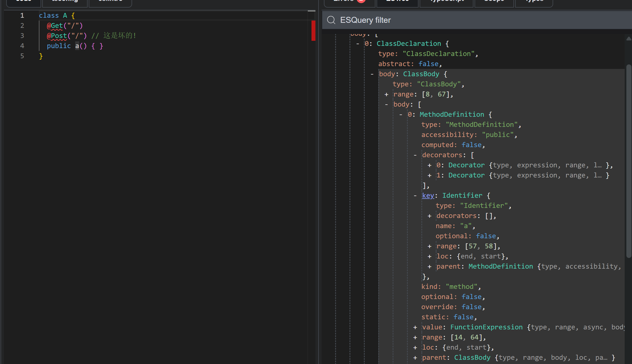Viewport: 632px width, 364px height.
Task: Select the kind: "method" property
Action: click(x=451, y=287)
